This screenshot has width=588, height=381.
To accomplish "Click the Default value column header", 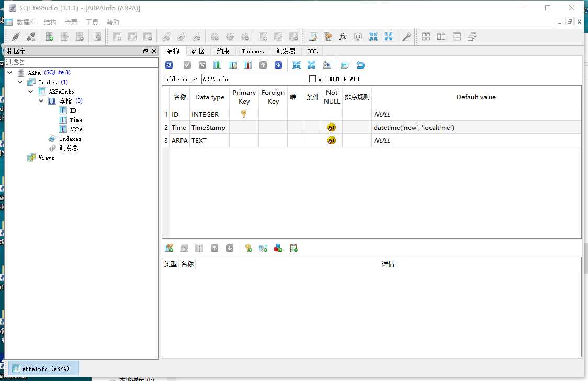I will 476,97.
